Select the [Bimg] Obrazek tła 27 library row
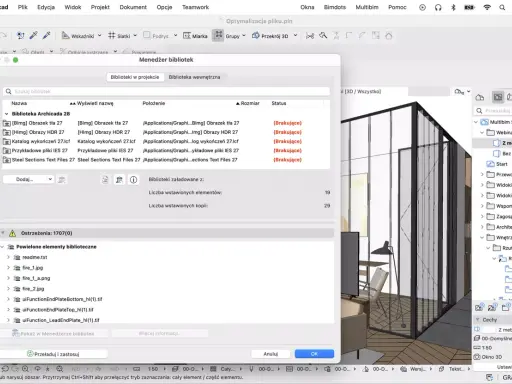The width and height of the screenshot is (512, 384). [x=166, y=123]
